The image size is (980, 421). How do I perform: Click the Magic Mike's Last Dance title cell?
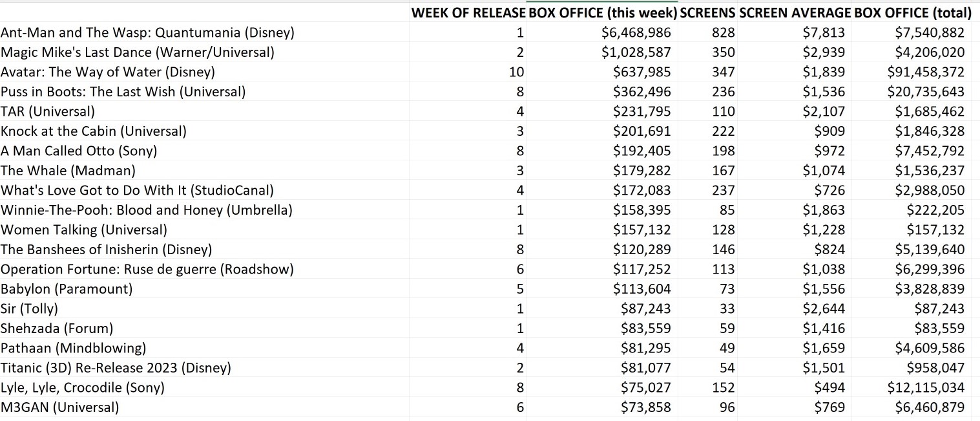[x=138, y=52]
